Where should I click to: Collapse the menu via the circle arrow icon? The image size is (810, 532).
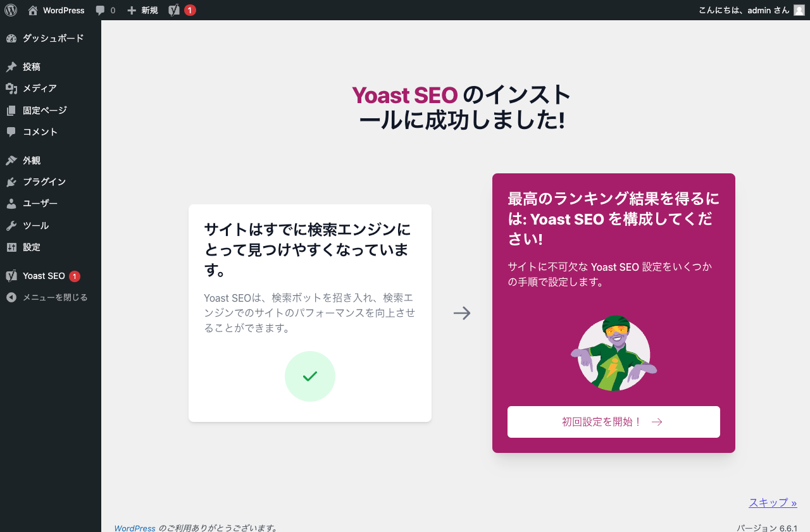[11, 297]
